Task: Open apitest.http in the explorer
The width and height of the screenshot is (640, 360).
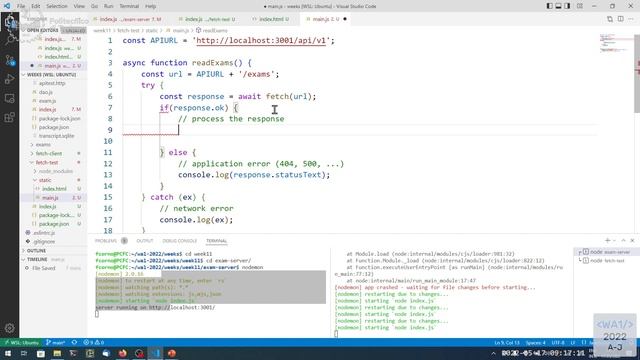Action: click(x=51, y=83)
